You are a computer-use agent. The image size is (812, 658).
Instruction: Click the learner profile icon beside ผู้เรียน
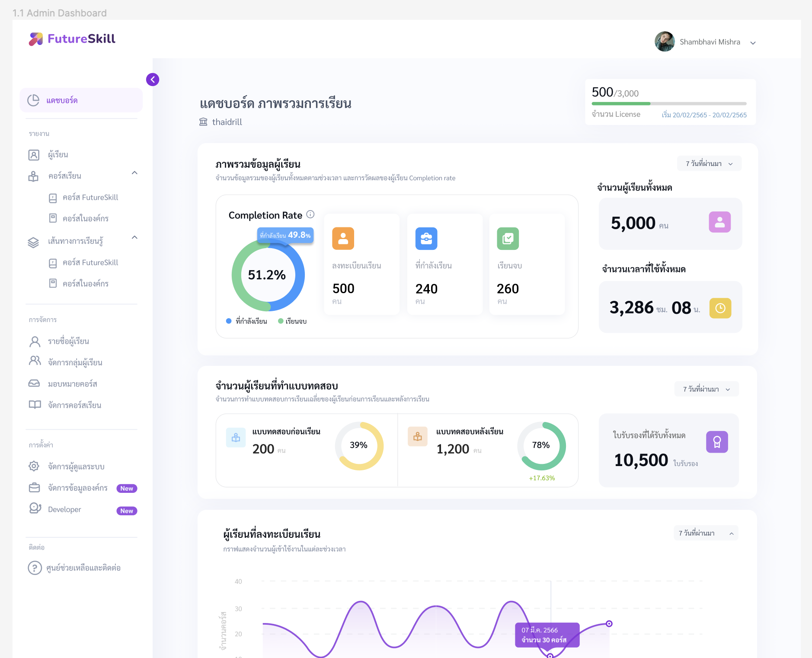34,155
